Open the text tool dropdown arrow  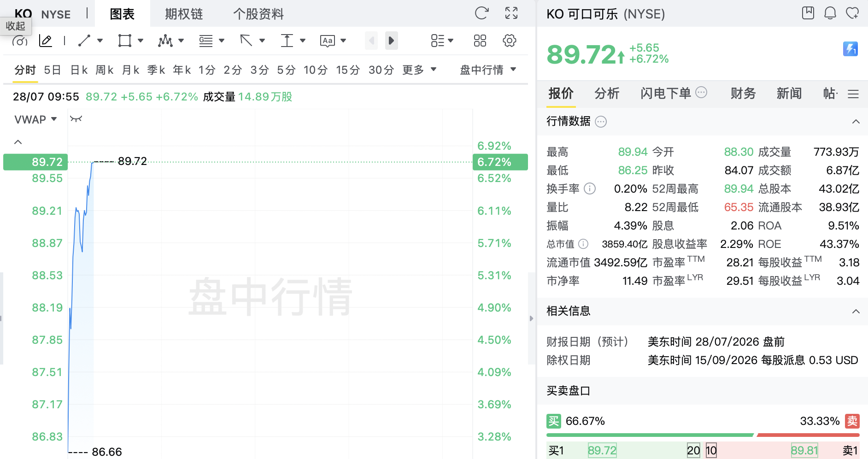coord(343,41)
